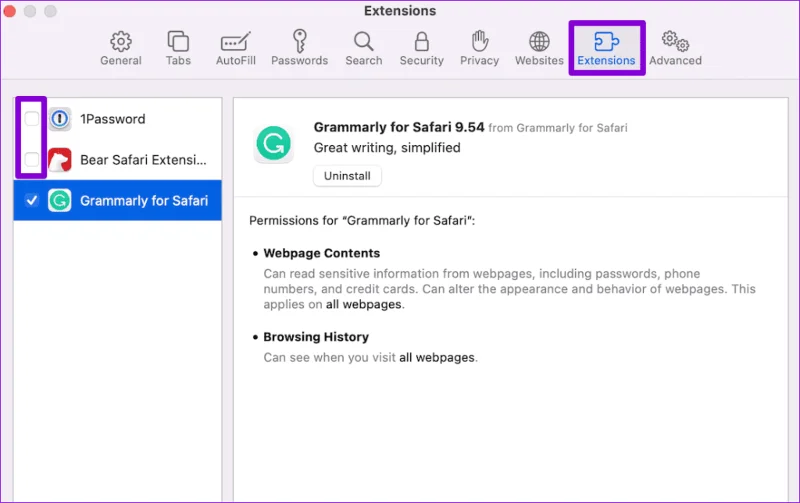Select the Extensions preferences tab
Image resolution: width=800 pixels, height=503 pixels.
pos(606,48)
